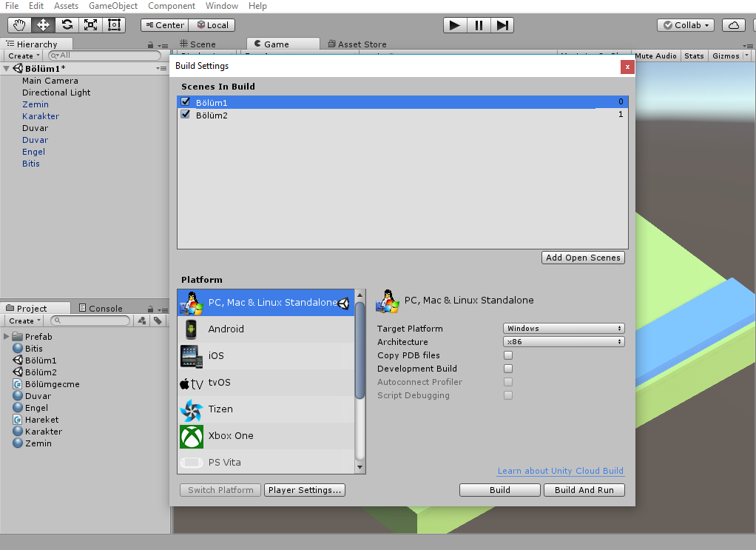
Task: Select the Move tool
Action: (43, 25)
